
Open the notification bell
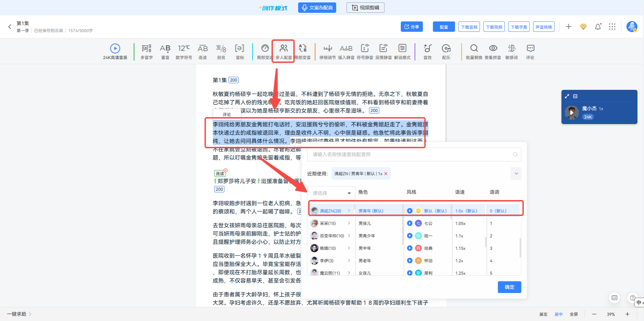click(598, 27)
